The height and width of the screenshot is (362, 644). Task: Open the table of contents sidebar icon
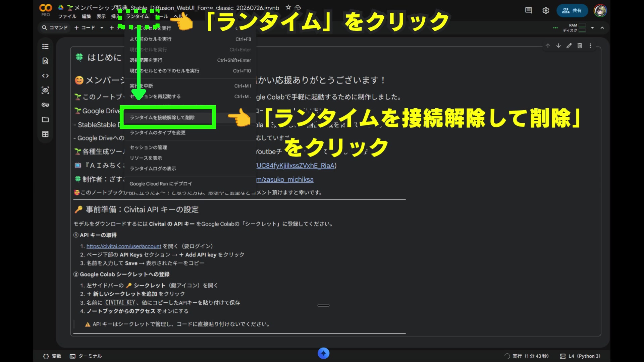[45, 47]
